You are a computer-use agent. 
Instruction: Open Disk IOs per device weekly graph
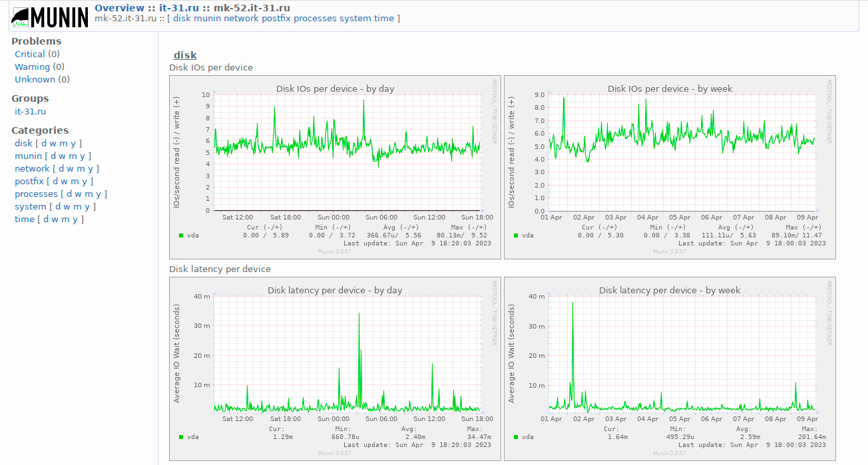670,167
